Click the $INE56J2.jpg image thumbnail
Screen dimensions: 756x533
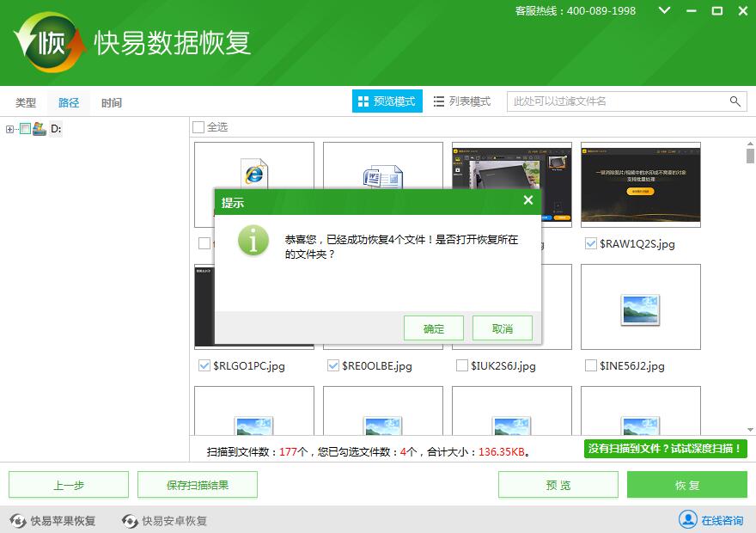(640, 307)
